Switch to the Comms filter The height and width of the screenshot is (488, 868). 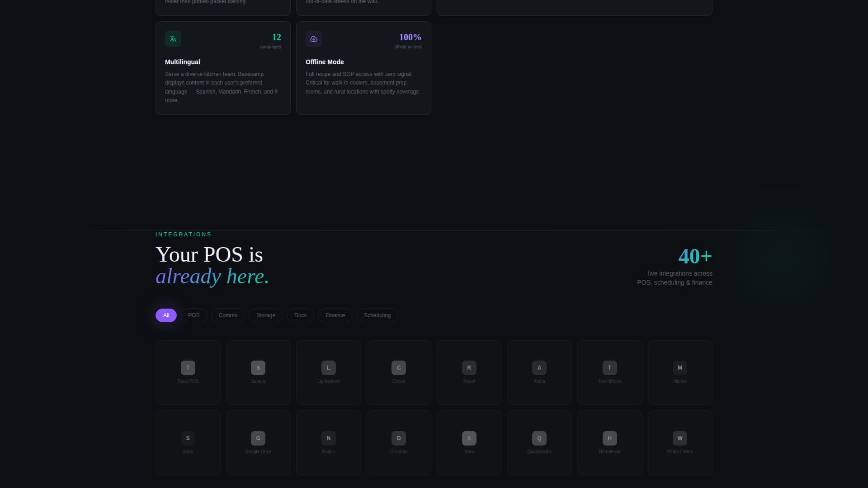pyautogui.click(x=228, y=315)
